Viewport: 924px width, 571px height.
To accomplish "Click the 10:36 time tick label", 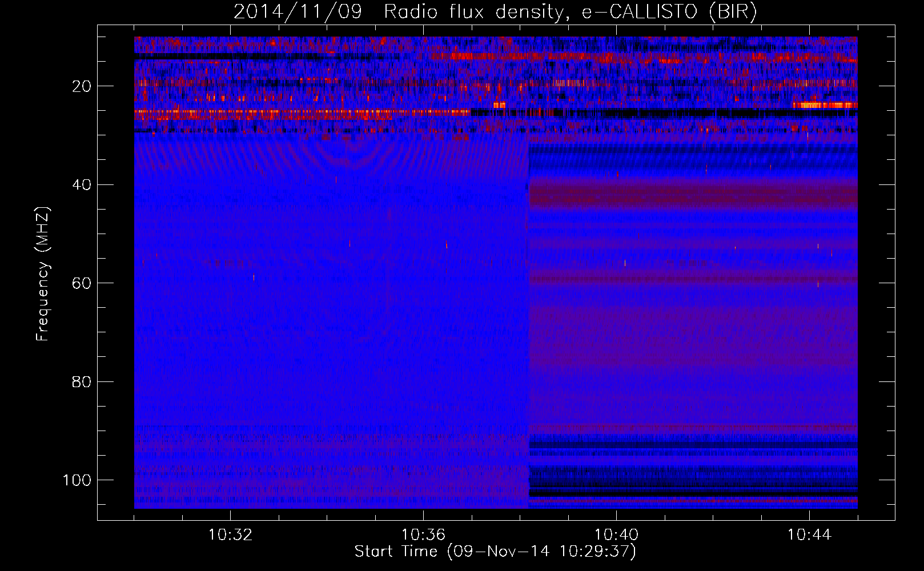I will point(423,535).
